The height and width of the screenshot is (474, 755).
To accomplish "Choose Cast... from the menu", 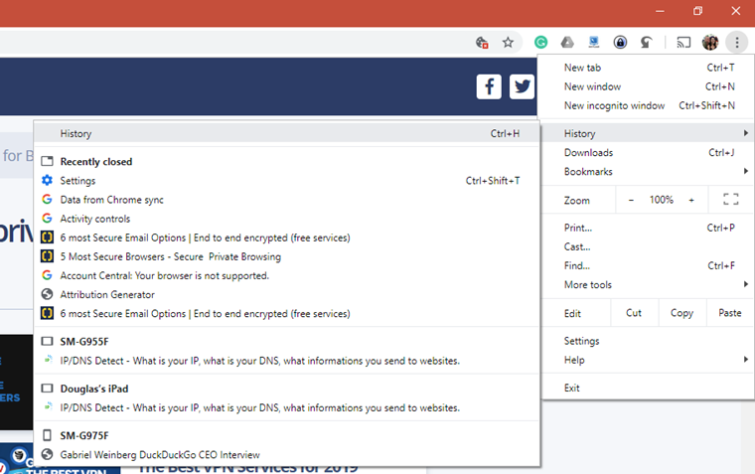I will point(648,247).
